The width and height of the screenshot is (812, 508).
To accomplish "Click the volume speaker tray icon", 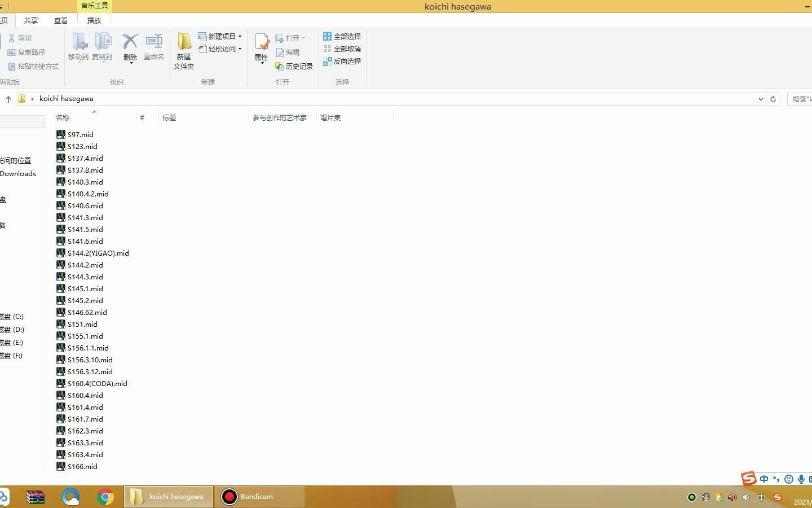I will click(x=746, y=497).
